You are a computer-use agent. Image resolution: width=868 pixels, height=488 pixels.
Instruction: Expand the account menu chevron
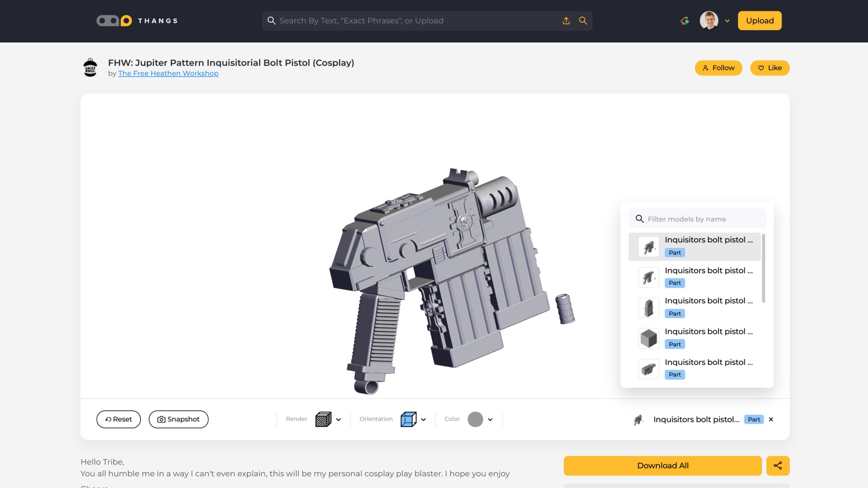pyautogui.click(x=727, y=21)
